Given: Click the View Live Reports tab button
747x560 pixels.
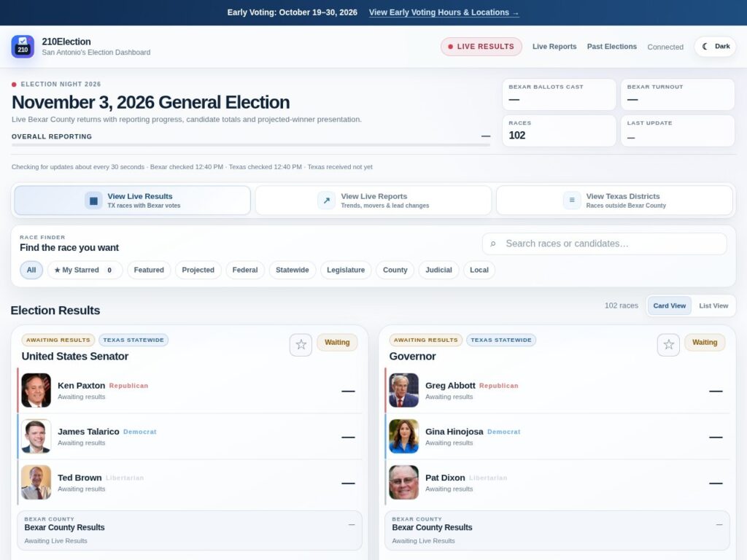Looking at the screenshot, I should [373, 201].
